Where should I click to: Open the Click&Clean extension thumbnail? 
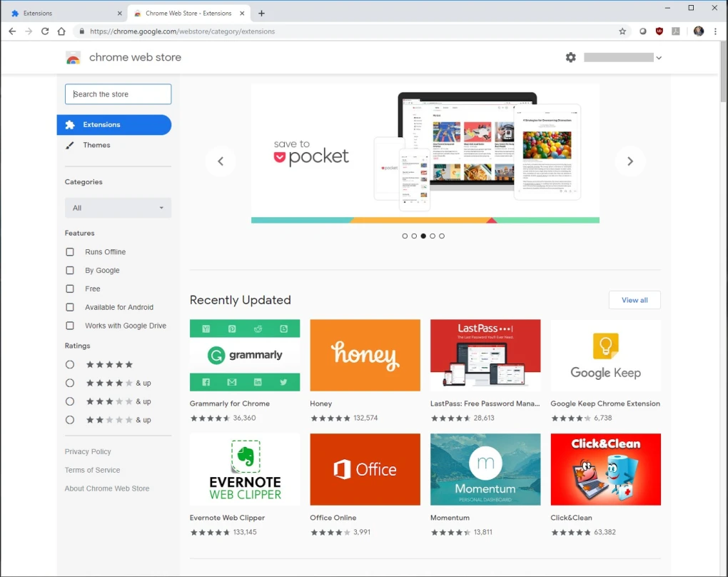[x=605, y=470]
